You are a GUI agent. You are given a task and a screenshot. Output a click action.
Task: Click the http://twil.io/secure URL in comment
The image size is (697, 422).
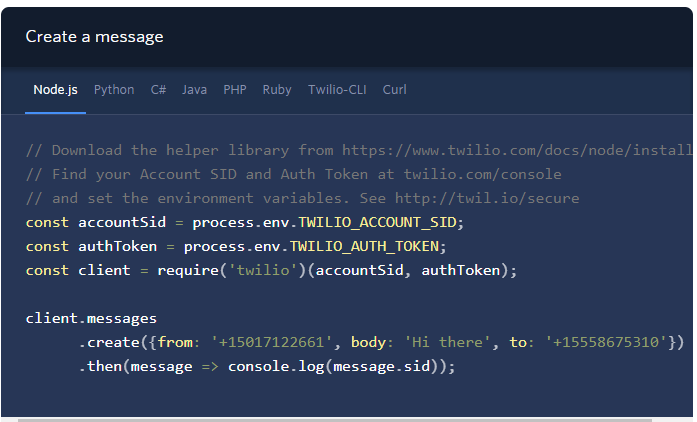[x=487, y=198]
